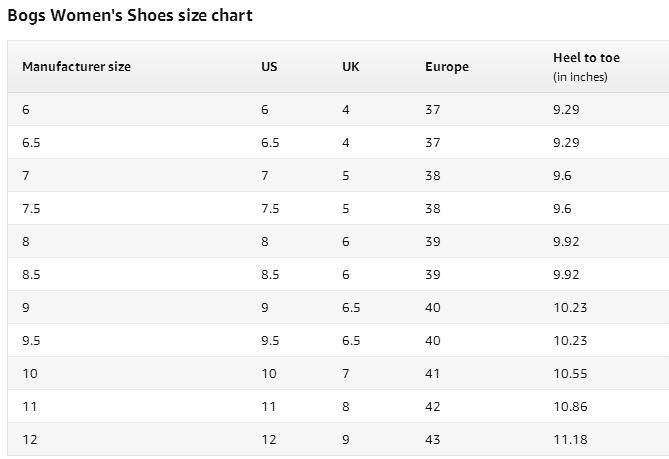Select the Europe column header

point(446,67)
